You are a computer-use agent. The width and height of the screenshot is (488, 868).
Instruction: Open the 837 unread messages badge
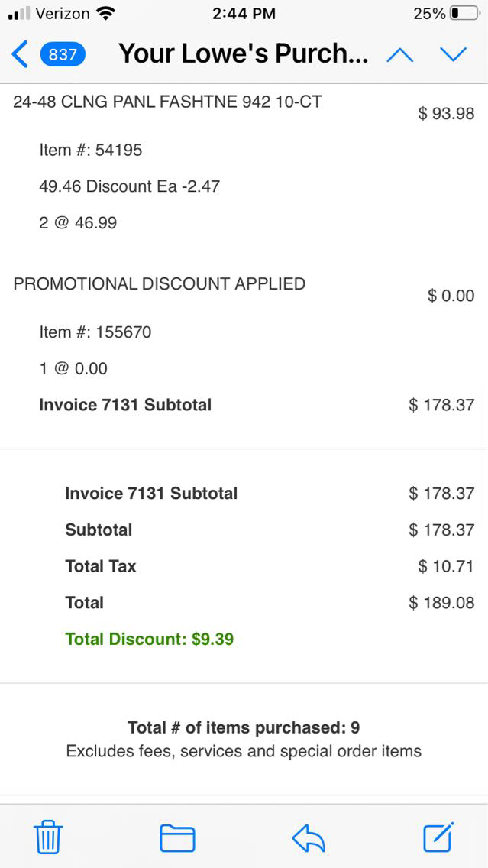coord(62,54)
